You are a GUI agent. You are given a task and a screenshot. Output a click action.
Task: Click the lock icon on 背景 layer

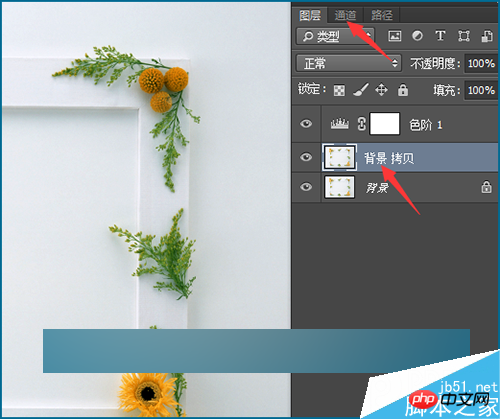click(486, 187)
